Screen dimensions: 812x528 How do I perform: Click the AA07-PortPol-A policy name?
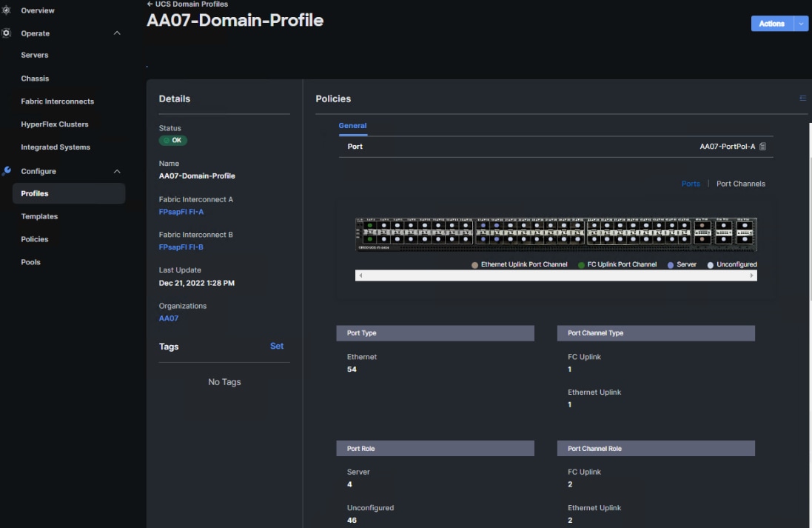point(727,147)
